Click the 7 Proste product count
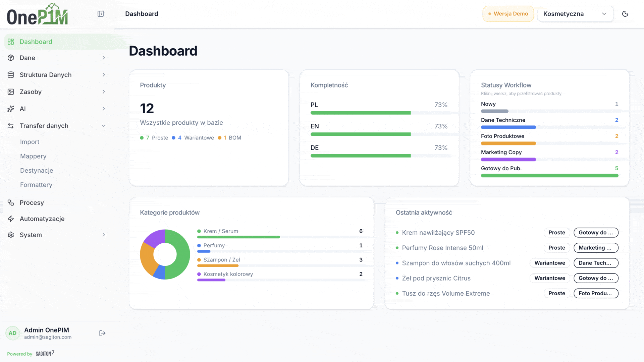Image resolution: width=644 pixels, height=362 pixels. click(x=154, y=138)
